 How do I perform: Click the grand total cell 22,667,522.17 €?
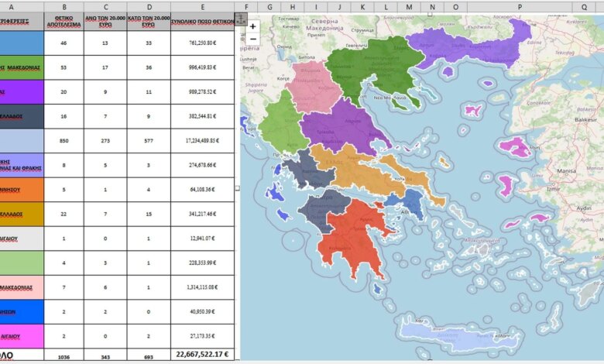[201, 355]
